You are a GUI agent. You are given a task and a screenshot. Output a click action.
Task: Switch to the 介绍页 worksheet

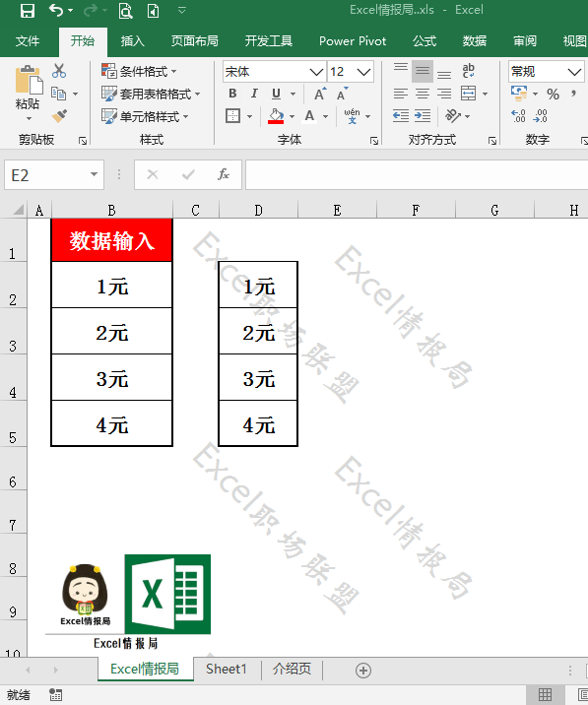292,669
